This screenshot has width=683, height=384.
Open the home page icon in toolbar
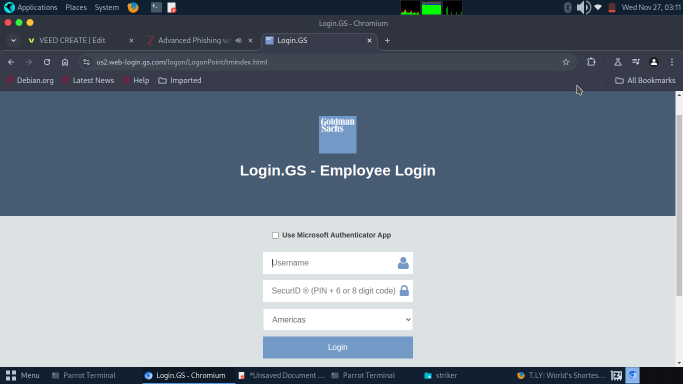65,62
